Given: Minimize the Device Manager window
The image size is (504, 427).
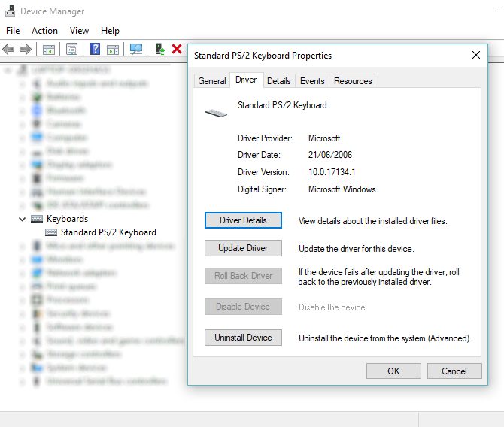Looking at the screenshot, I should 499,11.
